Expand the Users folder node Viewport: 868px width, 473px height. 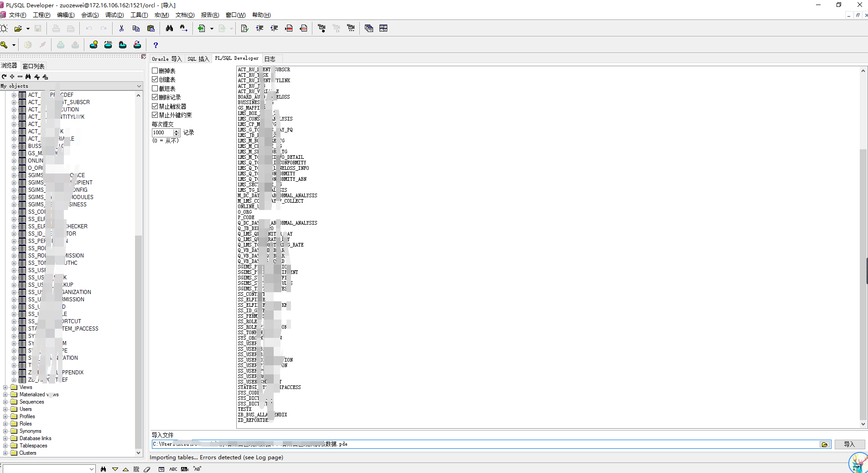click(5, 409)
